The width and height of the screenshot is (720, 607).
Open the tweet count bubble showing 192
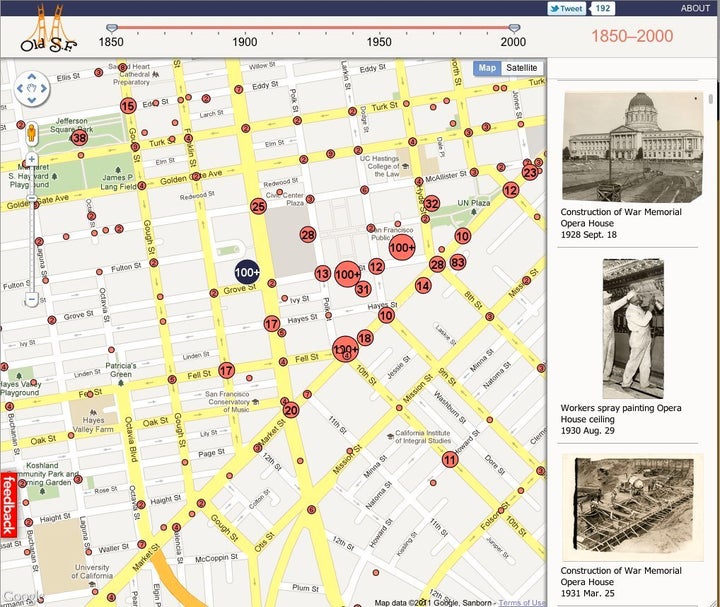[602, 8]
